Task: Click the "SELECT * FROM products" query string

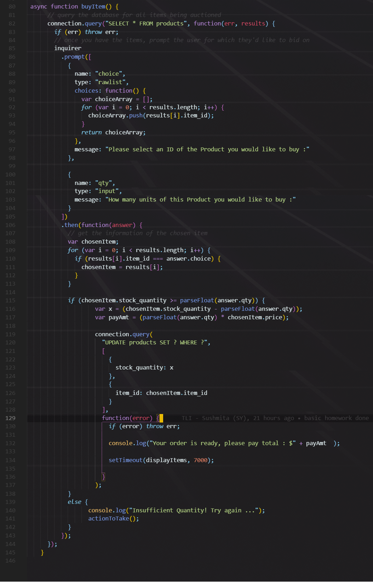Action: pos(147,23)
